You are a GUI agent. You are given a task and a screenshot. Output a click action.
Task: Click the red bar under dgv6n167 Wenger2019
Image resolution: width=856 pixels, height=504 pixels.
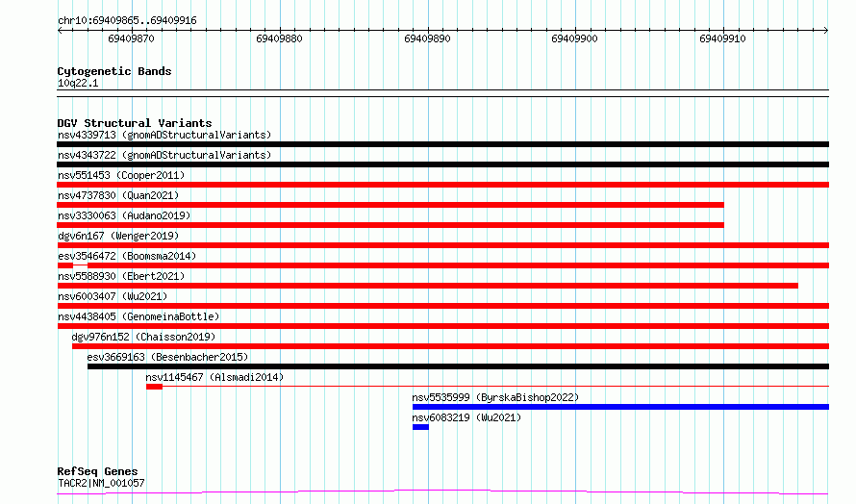point(442,245)
